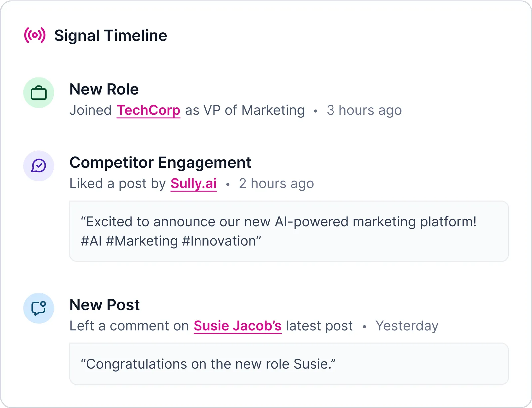
Task: Click the green briefcase New Role icon
Action: pos(39,93)
